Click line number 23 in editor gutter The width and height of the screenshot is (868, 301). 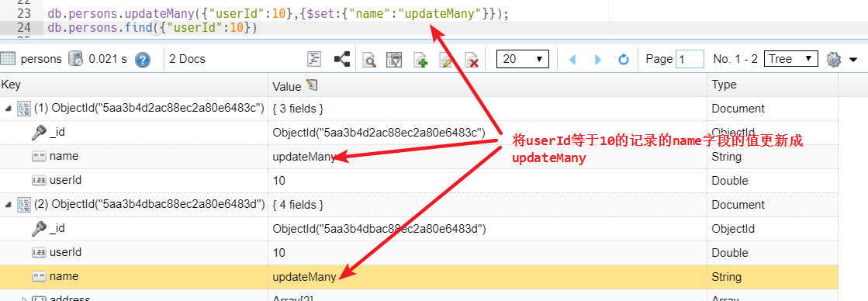click(x=24, y=14)
